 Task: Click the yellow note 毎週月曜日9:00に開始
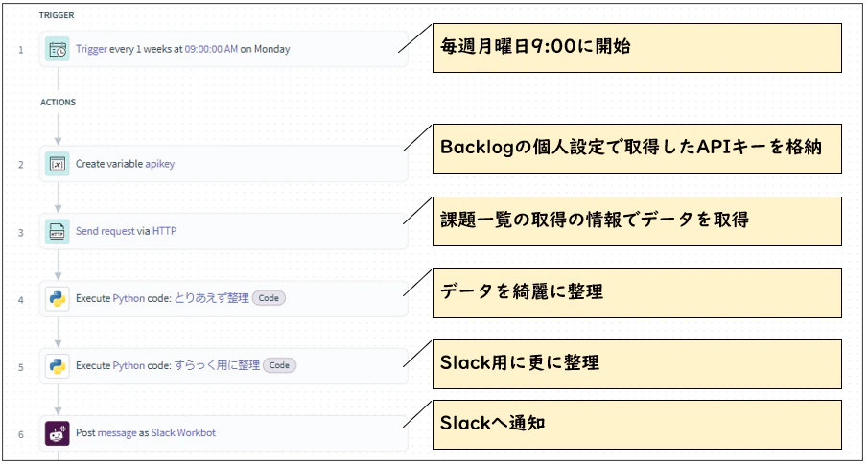tap(637, 48)
